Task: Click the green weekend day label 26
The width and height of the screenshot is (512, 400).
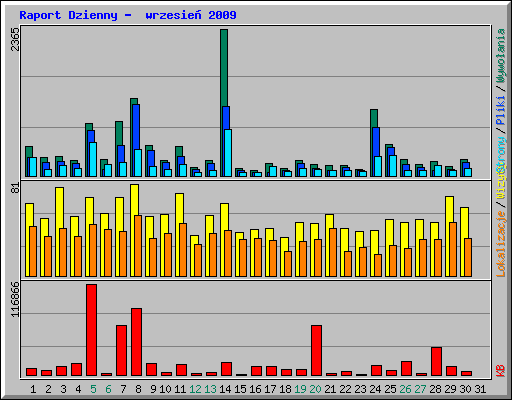Action: pos(405,389)
